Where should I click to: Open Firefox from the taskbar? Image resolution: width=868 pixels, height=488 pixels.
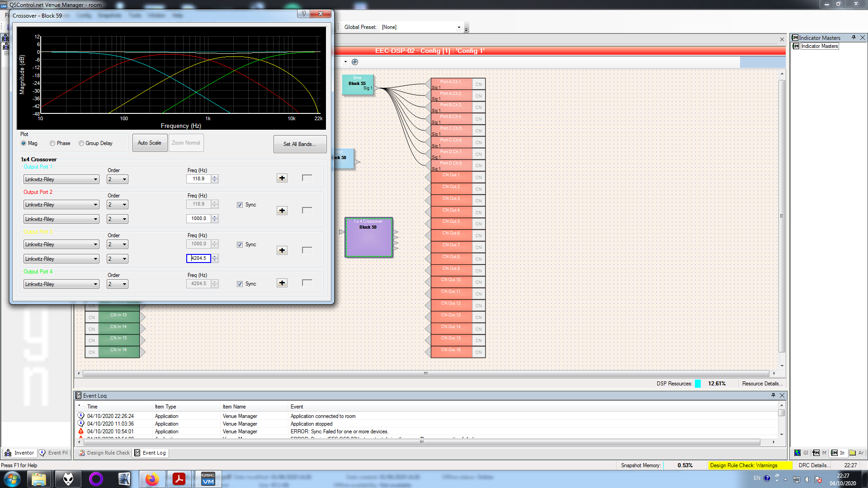tap(152, 479)
